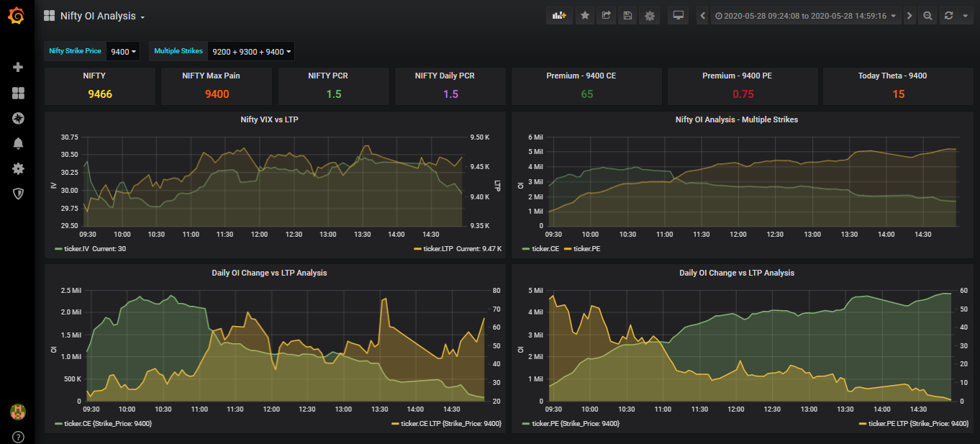
Task: Click the zoom out time range button
Action: (928, 15)
